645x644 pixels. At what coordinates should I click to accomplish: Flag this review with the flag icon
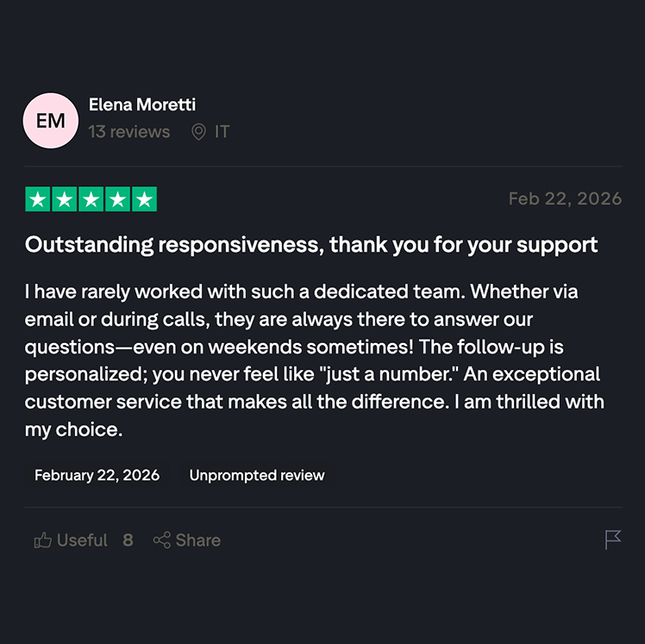(613, 540)
